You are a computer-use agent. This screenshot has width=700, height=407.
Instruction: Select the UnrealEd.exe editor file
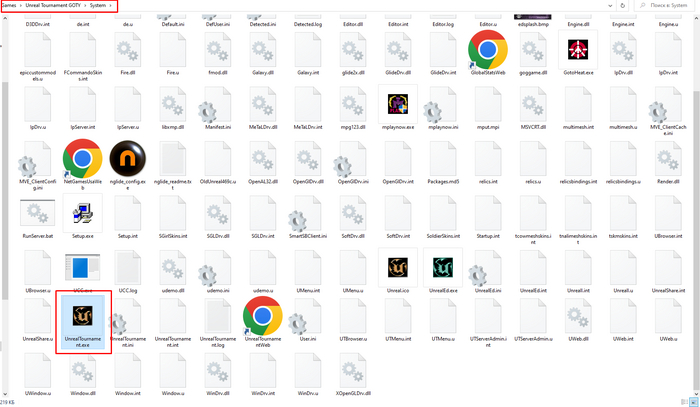pos(443,271)
